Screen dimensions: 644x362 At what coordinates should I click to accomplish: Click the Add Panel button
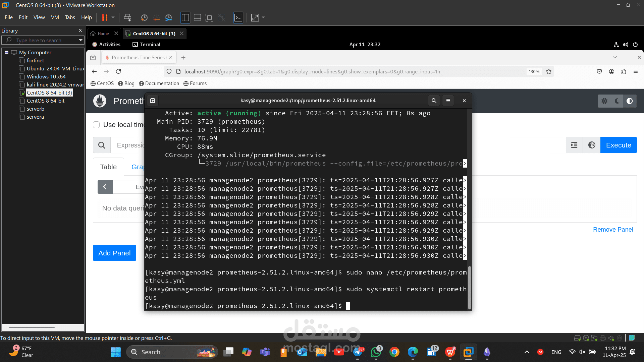(x=114, y=253)
